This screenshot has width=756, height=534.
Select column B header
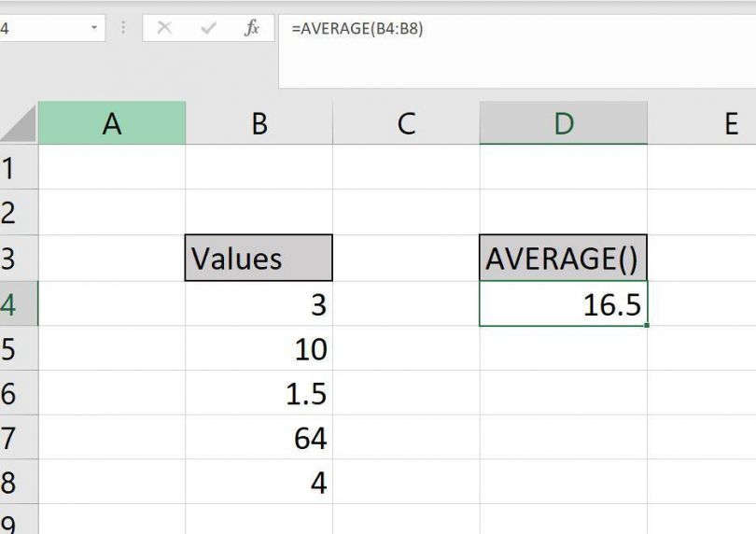(259, 123)
